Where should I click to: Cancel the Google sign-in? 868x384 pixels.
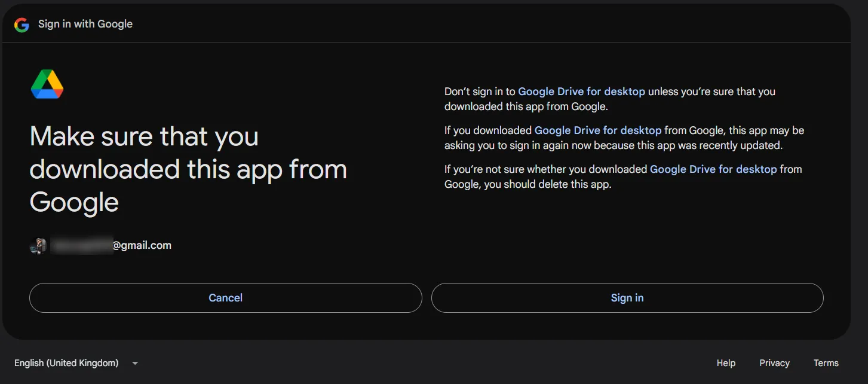pyautogui.click(x=226, y=298)
